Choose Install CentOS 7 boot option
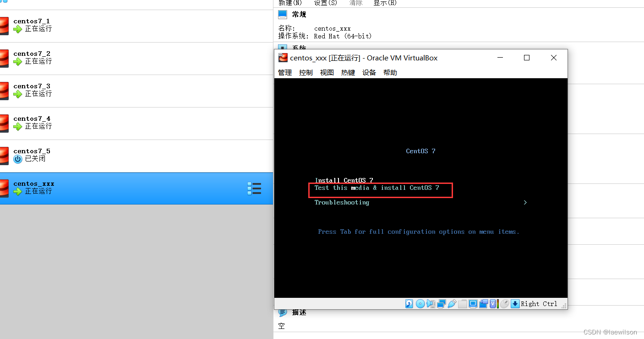The height and width of the screenshot is (339, 644). point(344,180)
